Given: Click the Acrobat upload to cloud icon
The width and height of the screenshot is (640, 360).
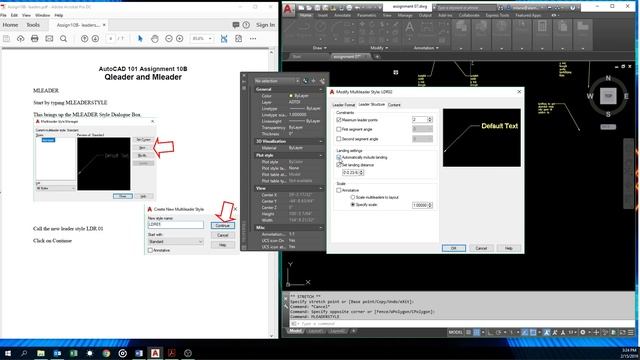Looking at the screenshot, I should (20, 39).
